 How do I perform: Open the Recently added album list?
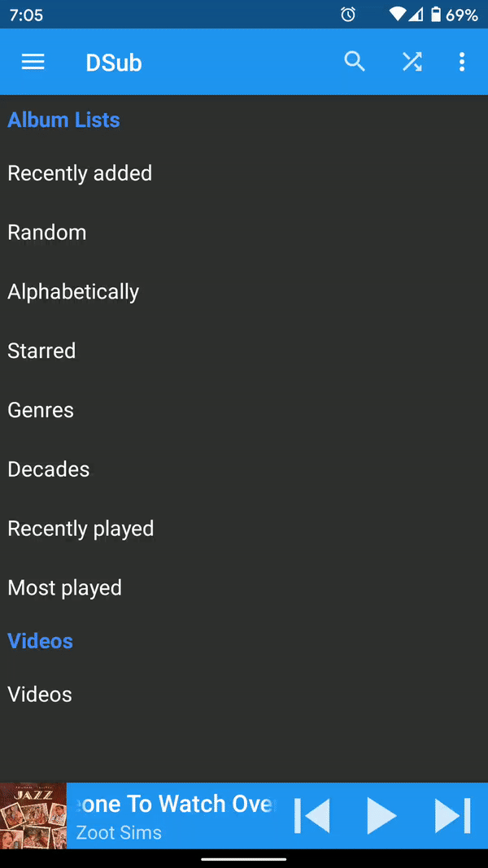244,173
